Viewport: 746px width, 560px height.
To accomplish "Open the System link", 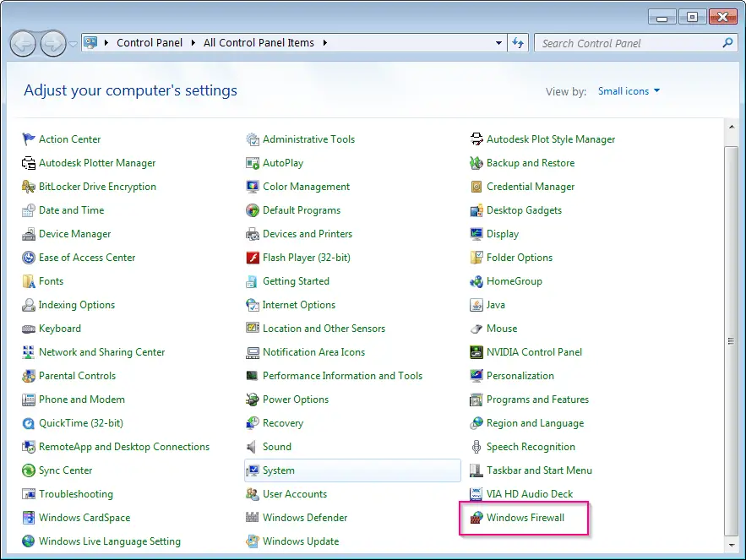I will 279,470.
